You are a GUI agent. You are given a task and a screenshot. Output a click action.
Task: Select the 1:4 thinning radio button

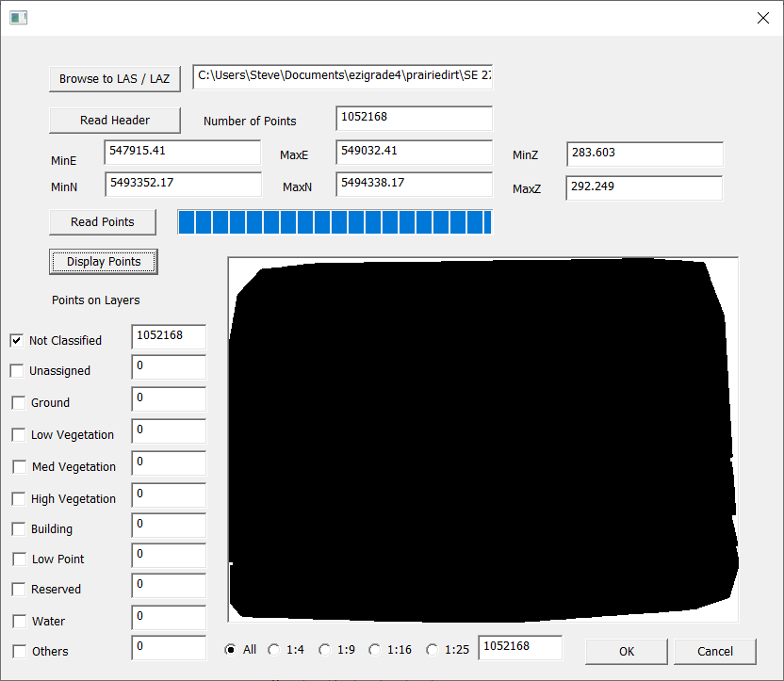274,650
